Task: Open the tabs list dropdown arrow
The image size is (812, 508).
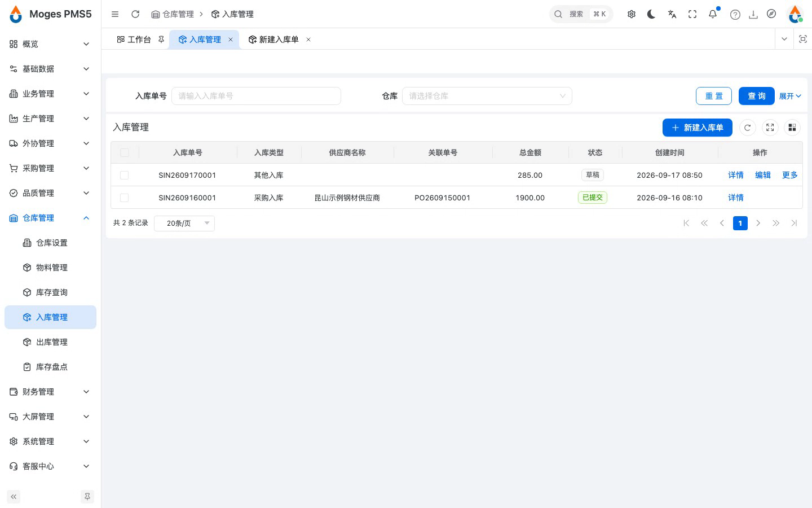Action: 784,39
